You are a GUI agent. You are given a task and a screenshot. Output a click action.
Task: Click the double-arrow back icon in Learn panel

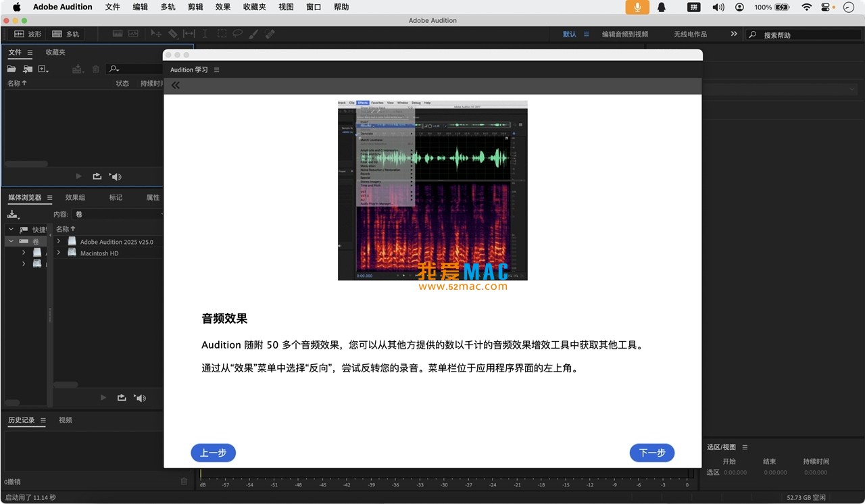[x=176, y=85]
